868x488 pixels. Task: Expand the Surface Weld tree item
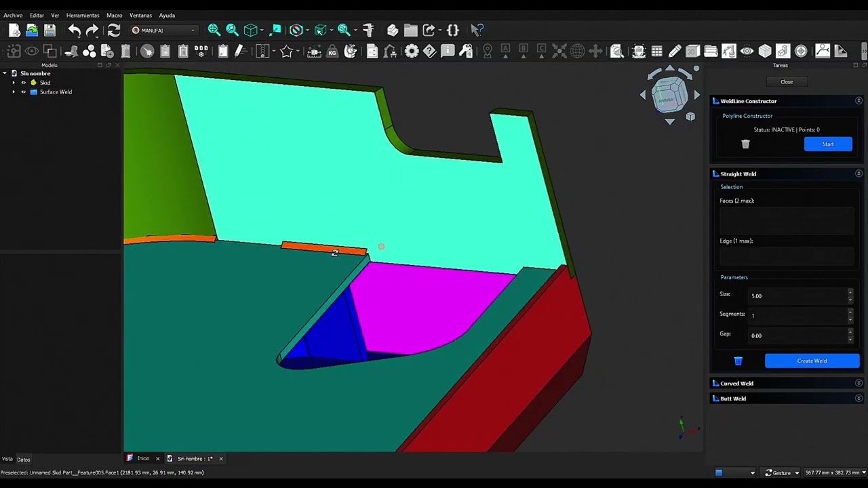pyautogui.click(x=14, y=92)
